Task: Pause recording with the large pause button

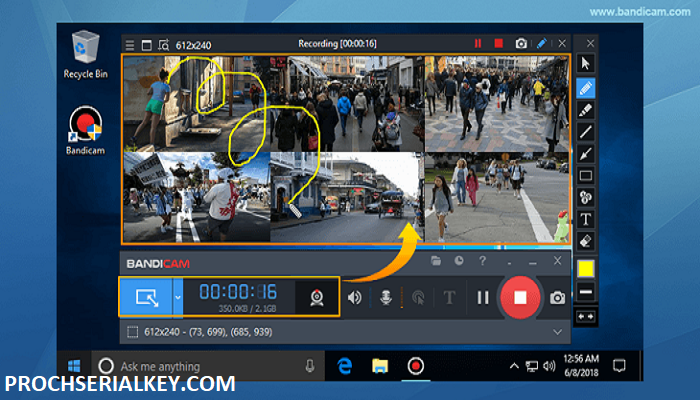Action: [x=483, y=297]
